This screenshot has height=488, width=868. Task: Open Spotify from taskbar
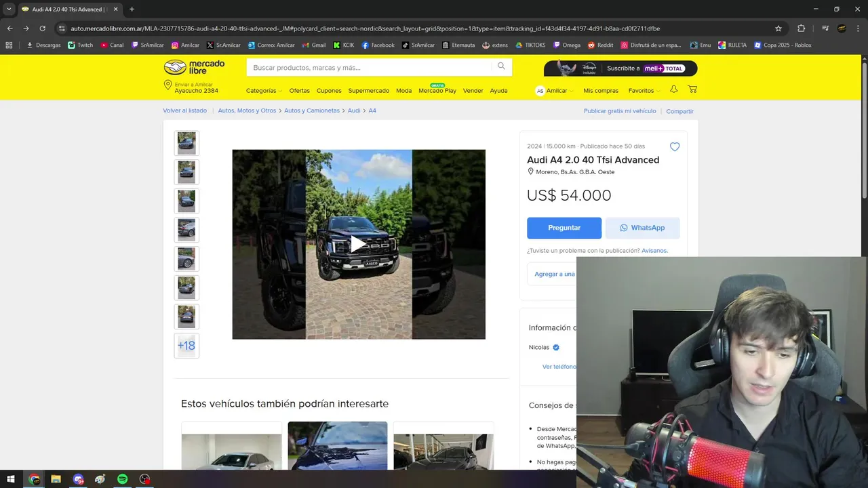coord(122,479)
